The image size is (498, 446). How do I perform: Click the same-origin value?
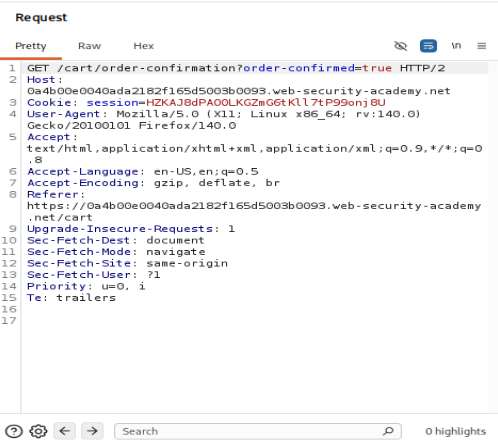187,263
